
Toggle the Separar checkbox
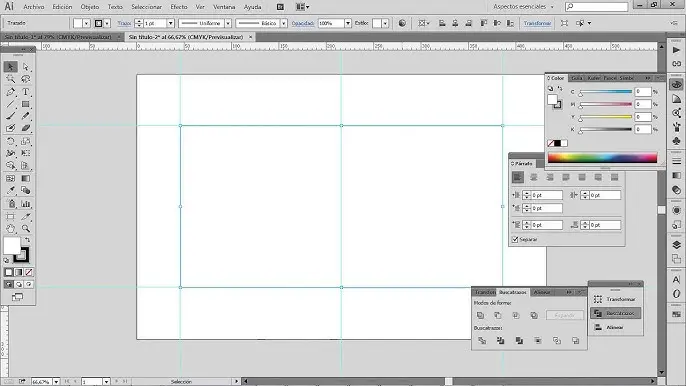coord(515,239)
